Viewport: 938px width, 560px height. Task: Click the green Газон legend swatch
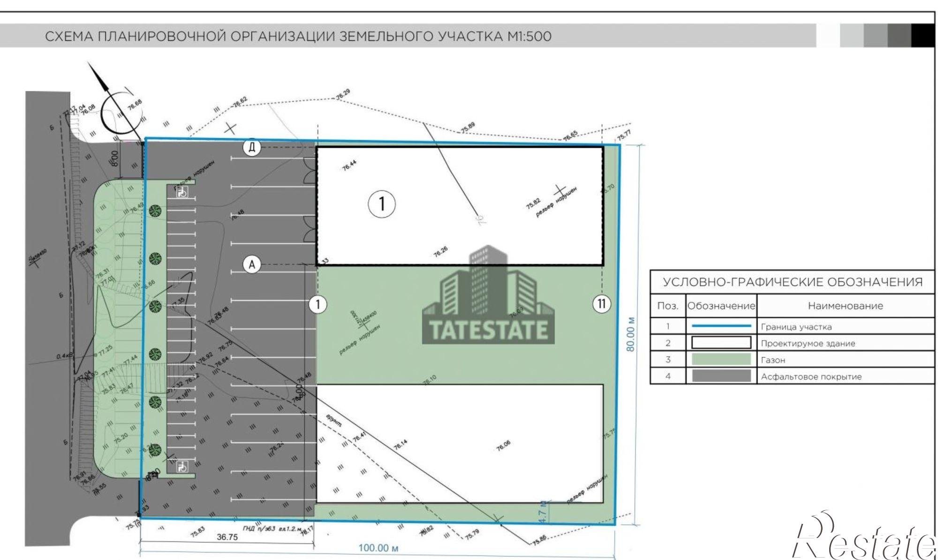[721, 360]
